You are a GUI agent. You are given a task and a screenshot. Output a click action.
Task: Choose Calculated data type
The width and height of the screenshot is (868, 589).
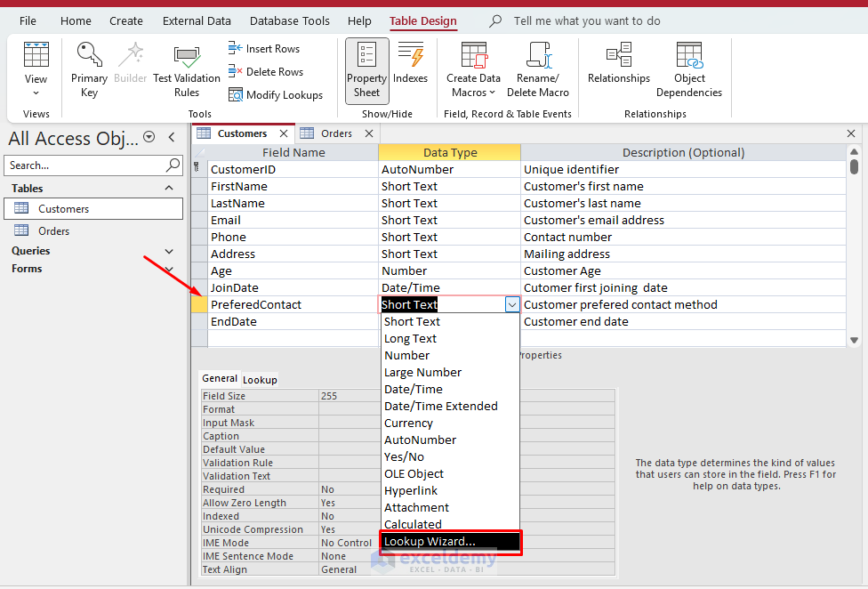click(451, 524)
